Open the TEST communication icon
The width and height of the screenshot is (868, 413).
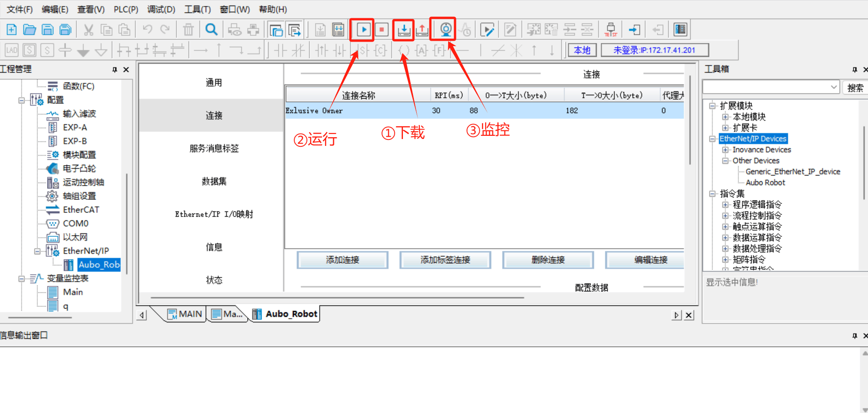(x=611, y=30)
